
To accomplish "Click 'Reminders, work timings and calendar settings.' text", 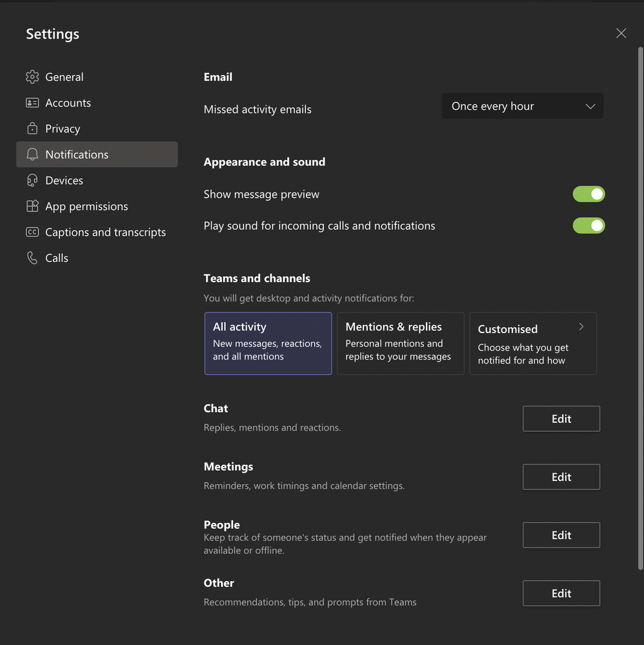I will pos(305,486).
